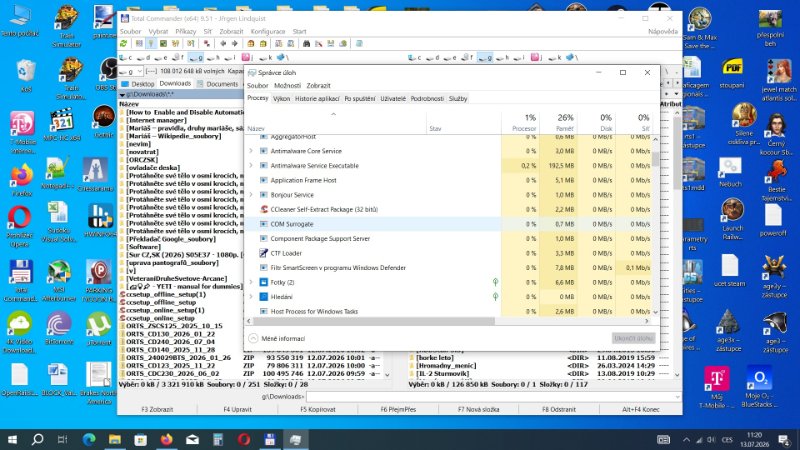Expand Bonjour Service process group
Image resolution: width=800 pixels, height=450 pixels.
251,194
